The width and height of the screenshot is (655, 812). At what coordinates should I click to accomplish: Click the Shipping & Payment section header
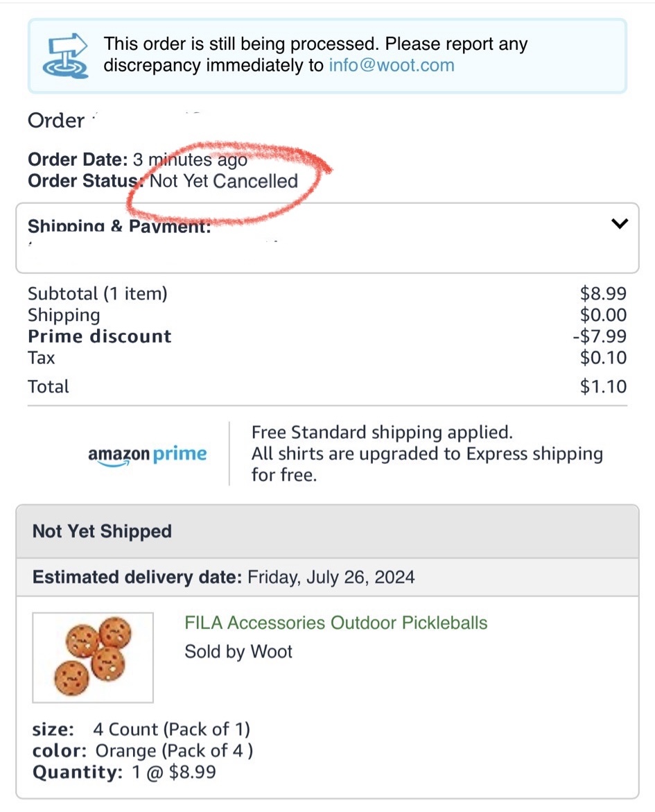click(x=119, y=226)
